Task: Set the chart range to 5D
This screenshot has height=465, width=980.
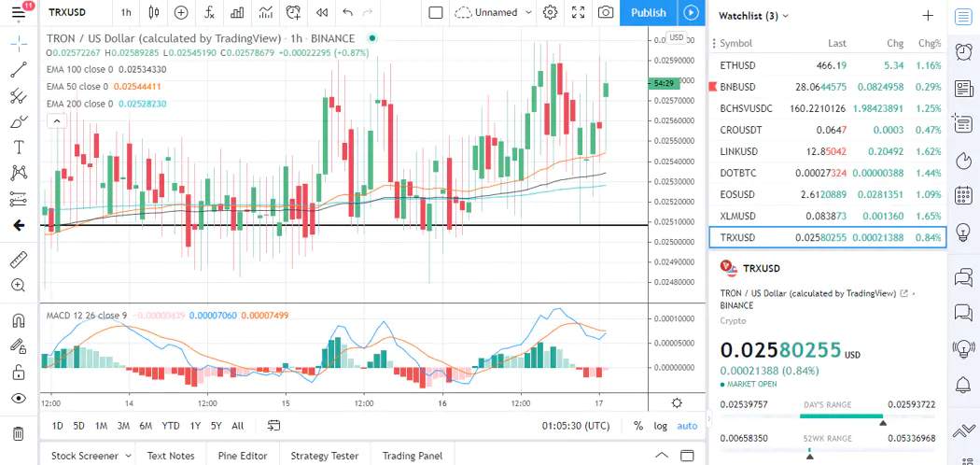Action: [78, 426]
